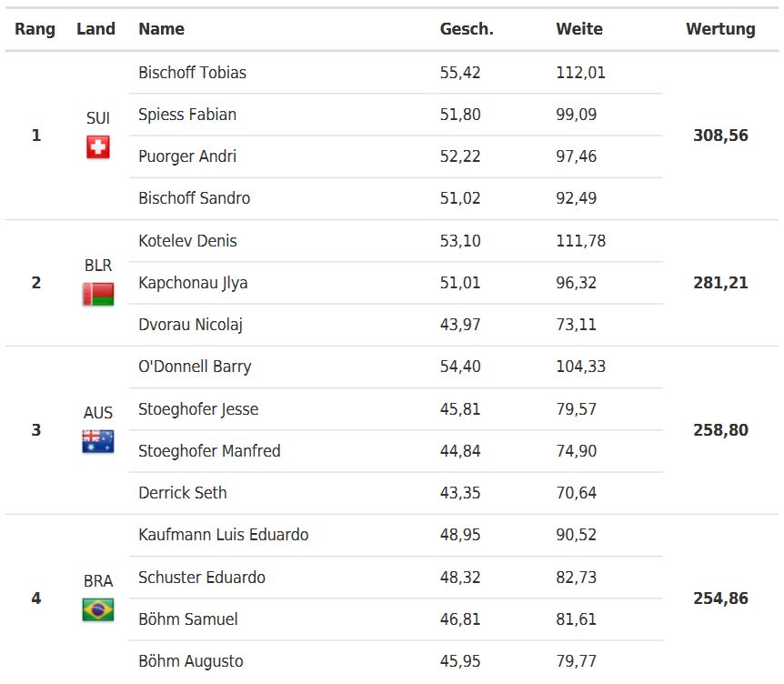The height and width of the screenshot is (684, 784).
Task: Open the Kotelev Denis entry
Action: click(x=187, y=240)
